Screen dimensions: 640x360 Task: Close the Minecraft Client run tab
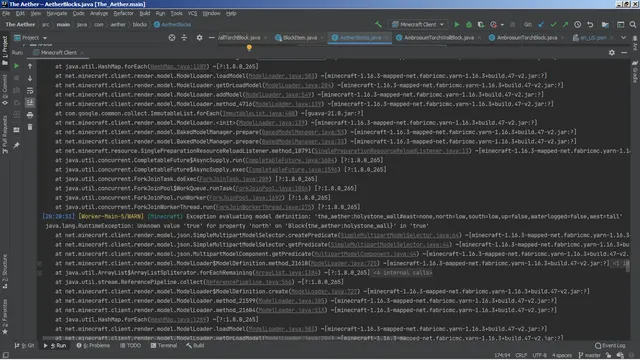(x=82, y=53)
